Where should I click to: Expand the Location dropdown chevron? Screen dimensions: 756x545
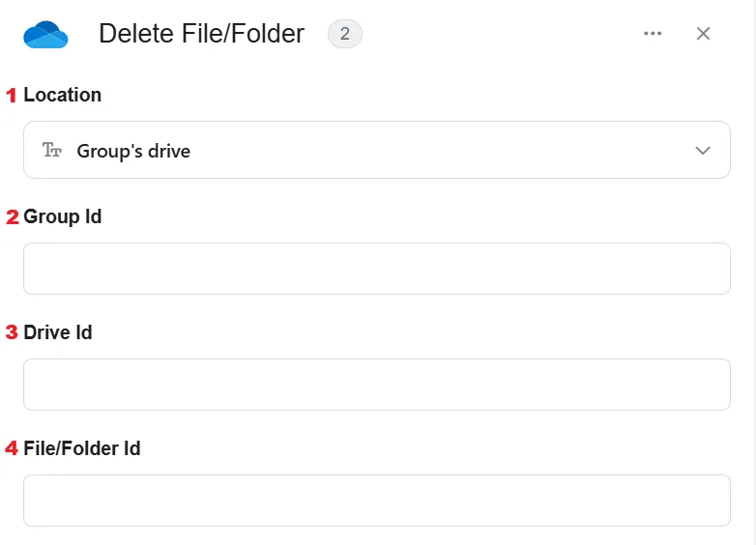point(703,151)
